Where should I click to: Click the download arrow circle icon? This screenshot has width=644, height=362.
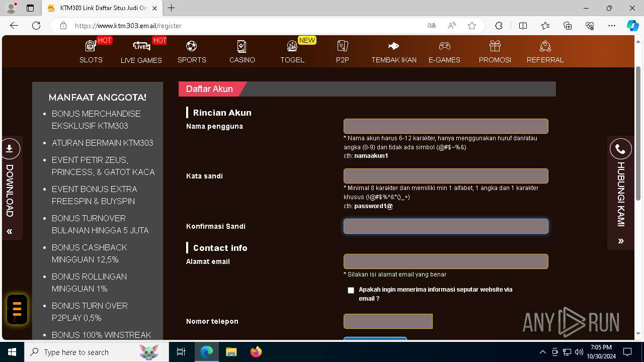10,149
